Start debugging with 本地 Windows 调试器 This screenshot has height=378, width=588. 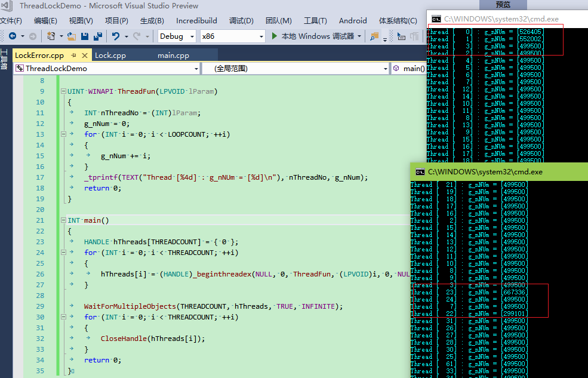[x=313, y=36]
